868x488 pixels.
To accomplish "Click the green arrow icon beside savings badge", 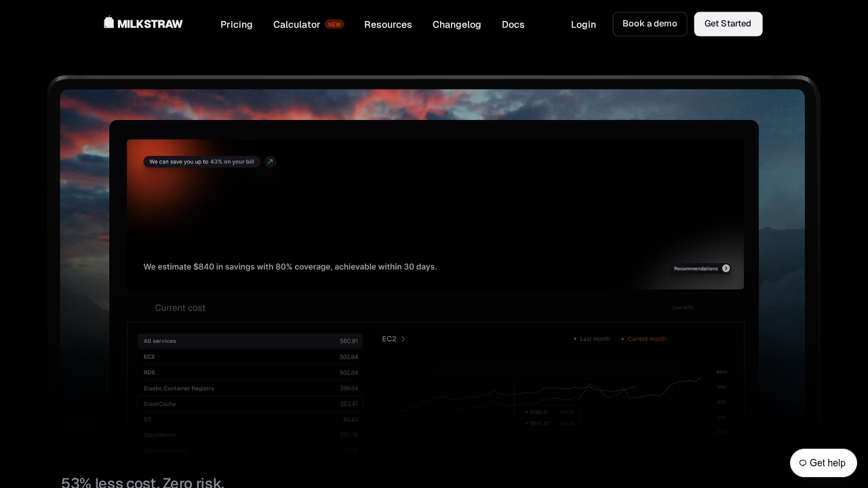I will (x=270, y=162).
